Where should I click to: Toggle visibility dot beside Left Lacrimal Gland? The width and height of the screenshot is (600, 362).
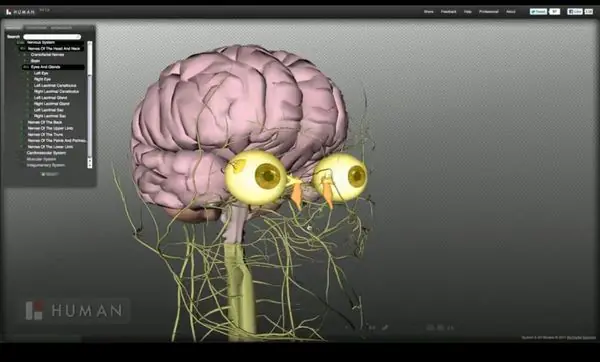[28, 98]
